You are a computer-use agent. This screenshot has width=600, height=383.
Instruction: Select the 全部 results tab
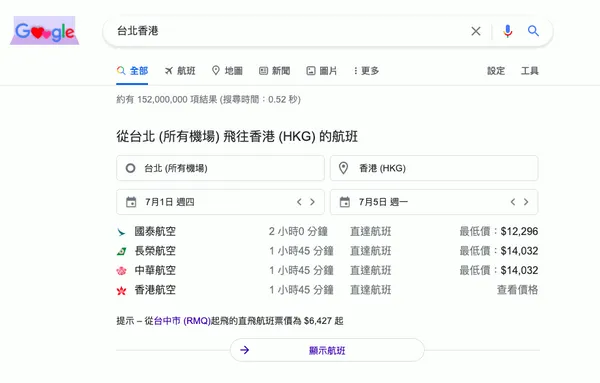point(132,71)
